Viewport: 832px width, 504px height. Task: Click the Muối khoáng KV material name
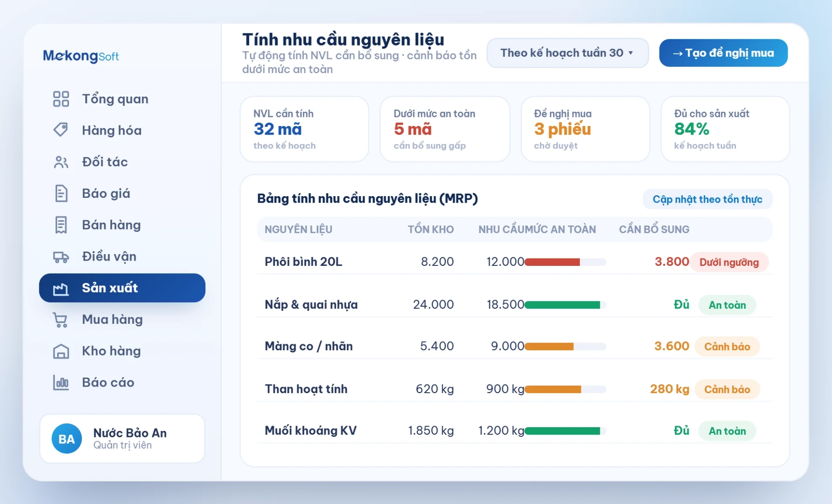[x=311, y=430]
